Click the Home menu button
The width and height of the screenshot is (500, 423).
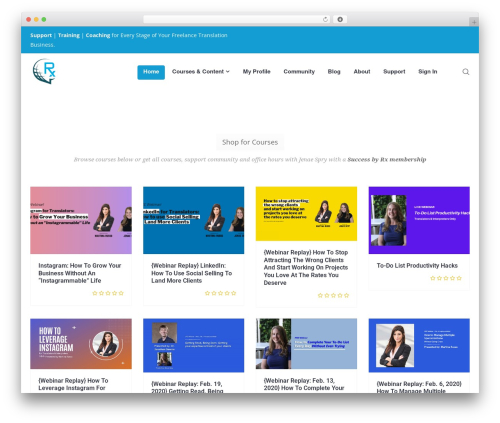[x=151, y=72]
